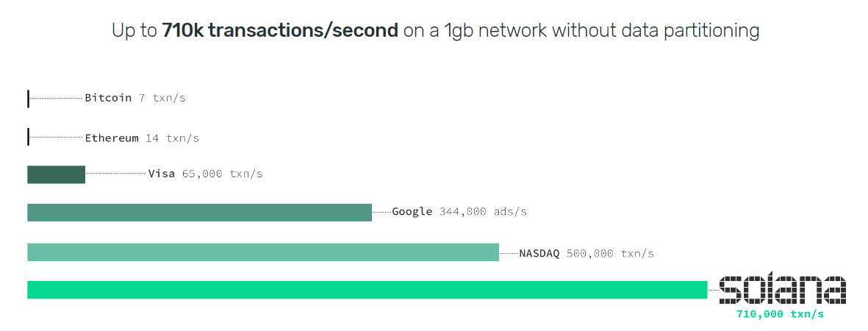Select the dark green Visa bar
This screenshot has width=868, height=331.
(56, 174)
